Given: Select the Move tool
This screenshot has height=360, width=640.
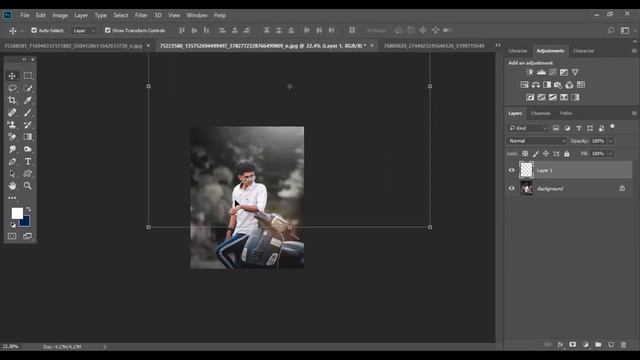Looking at the screenshot, I should pos(12,76).
